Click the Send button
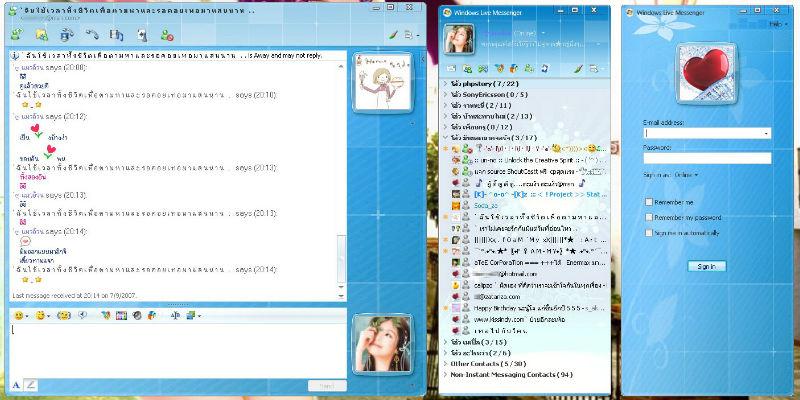The width and height of the screenshot is (800, 400). (327, 386)
